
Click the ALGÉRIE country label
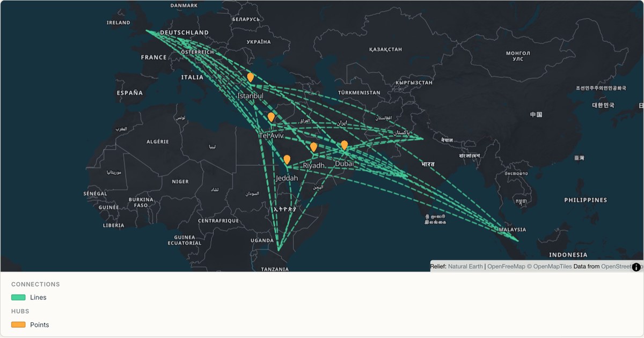point(158,142)
